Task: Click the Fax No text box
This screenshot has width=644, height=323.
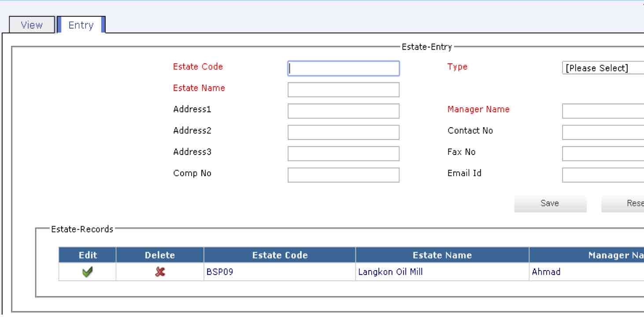Action: [x=603, y=154]
